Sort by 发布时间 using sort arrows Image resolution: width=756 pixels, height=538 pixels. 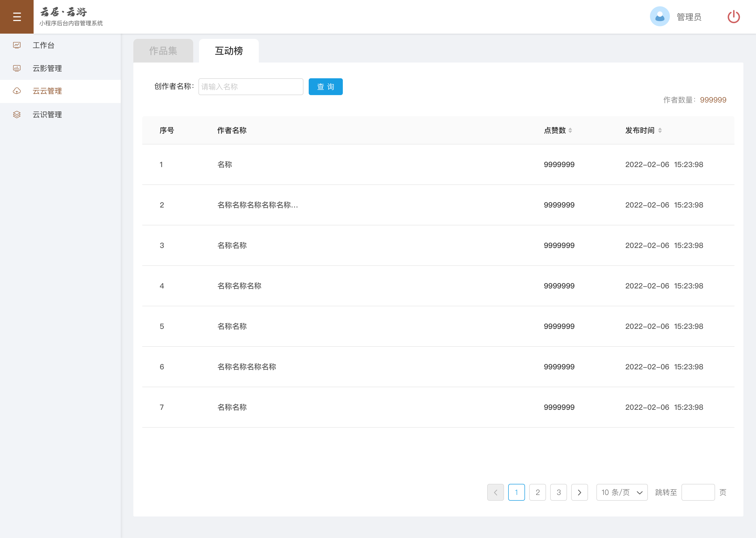pyautogui.click(x=660, y=131)
